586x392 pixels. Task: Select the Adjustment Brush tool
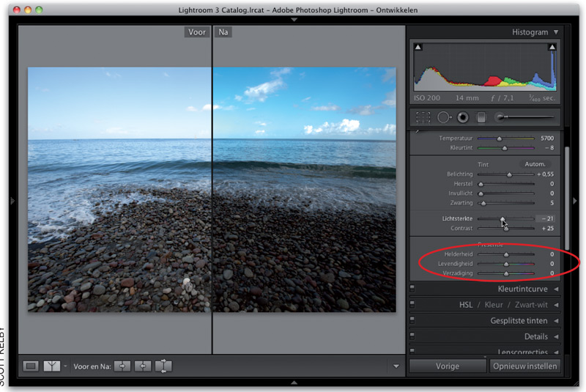click(523, 117)
